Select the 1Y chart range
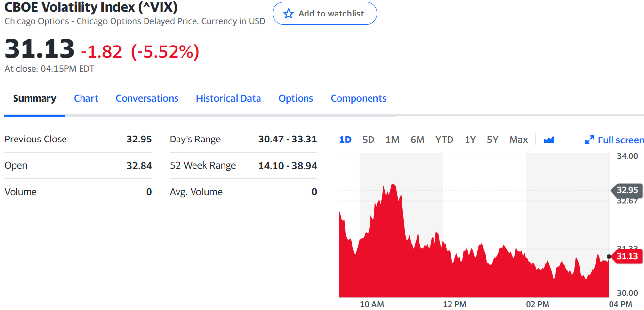Image resolution: width=644 pixels, height=310 pixels. (470, 139)
